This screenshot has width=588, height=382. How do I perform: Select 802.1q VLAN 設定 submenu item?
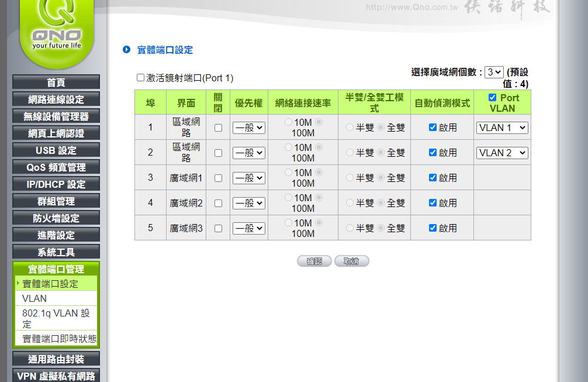(56, 318)
